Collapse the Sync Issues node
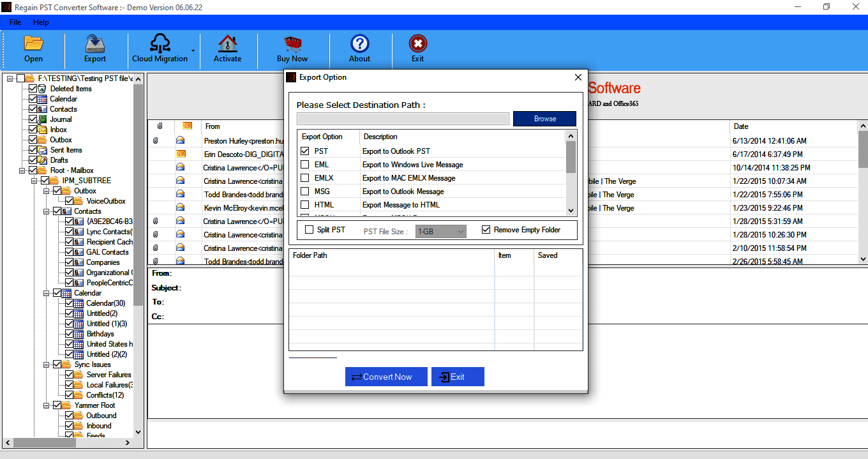The height and width of the screenshot is (459, 868). pyautogui.click(x=47, y=365)
